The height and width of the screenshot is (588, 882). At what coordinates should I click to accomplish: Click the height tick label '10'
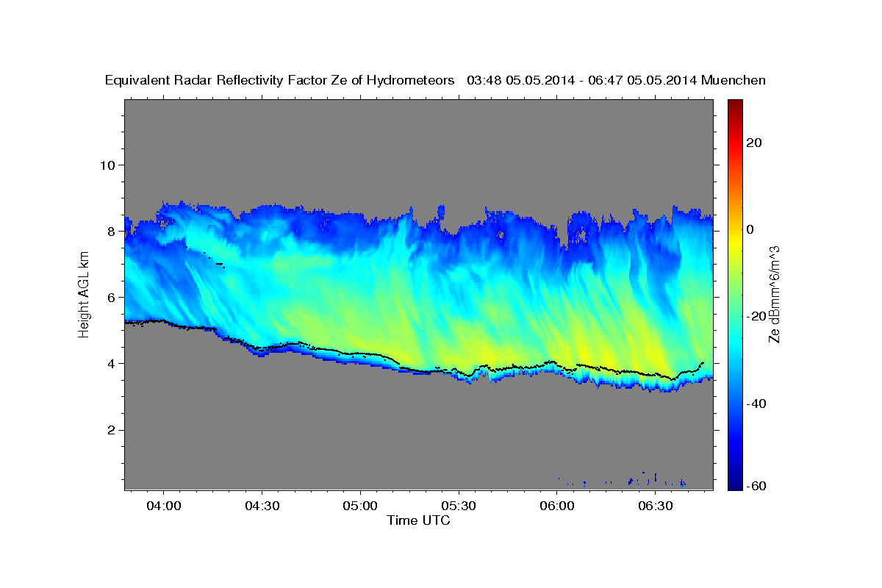(x=108, y=165)
